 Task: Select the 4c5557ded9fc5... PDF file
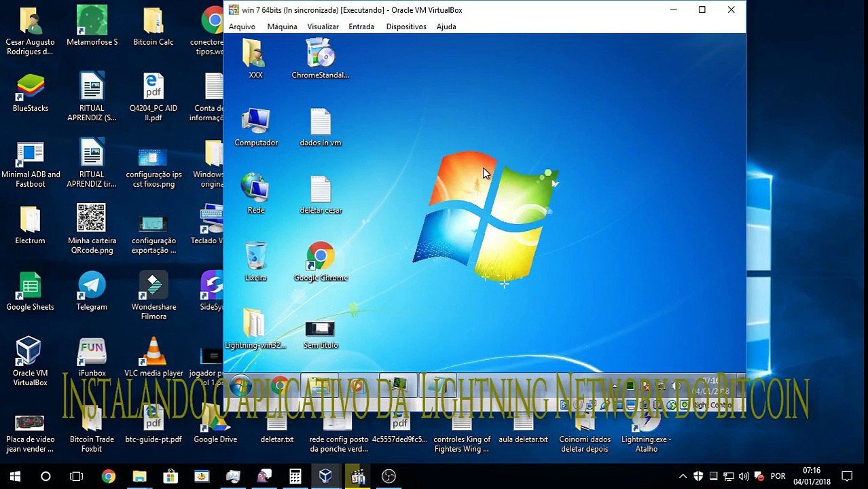(x=400, y=428)
